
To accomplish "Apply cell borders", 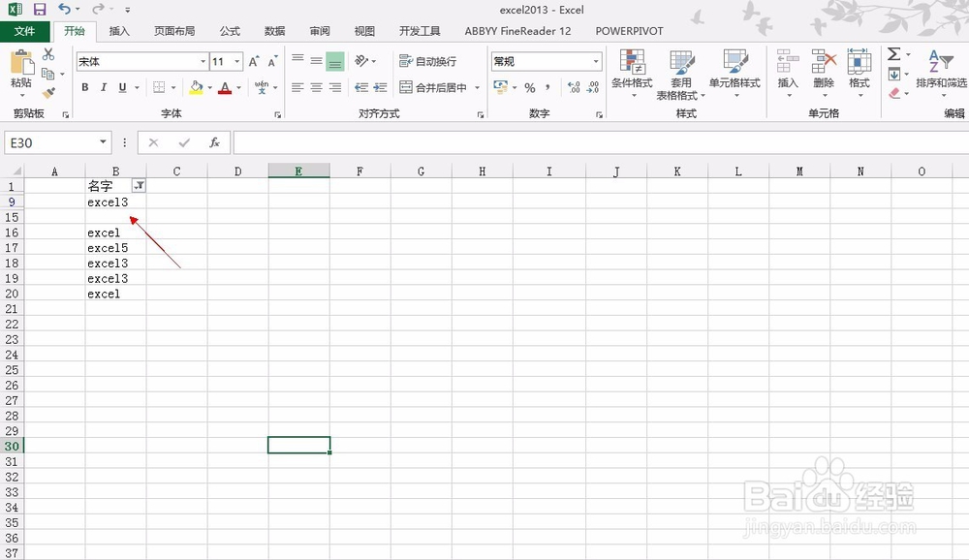I will pyautogui.click(x=159, y=88).
